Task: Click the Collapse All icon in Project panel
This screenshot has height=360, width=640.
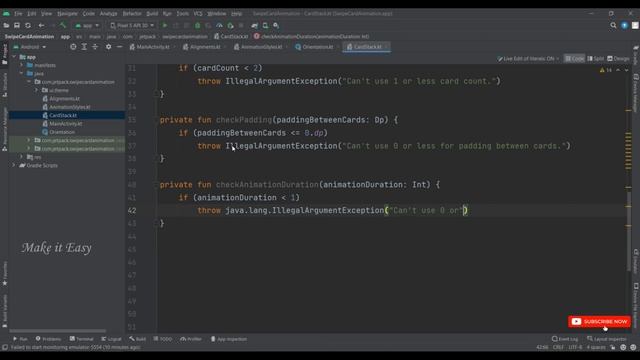Action: pos(95,47)
